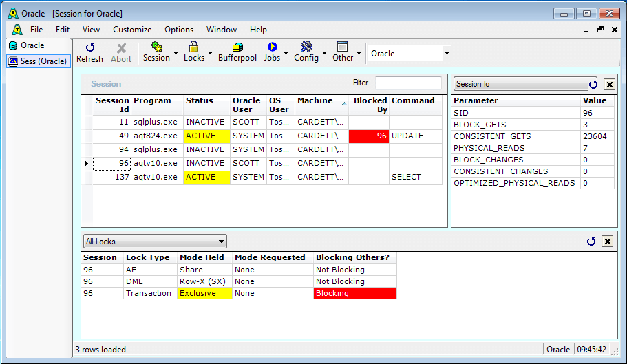
Task: Open the Options menu
Action: (179, 30)
